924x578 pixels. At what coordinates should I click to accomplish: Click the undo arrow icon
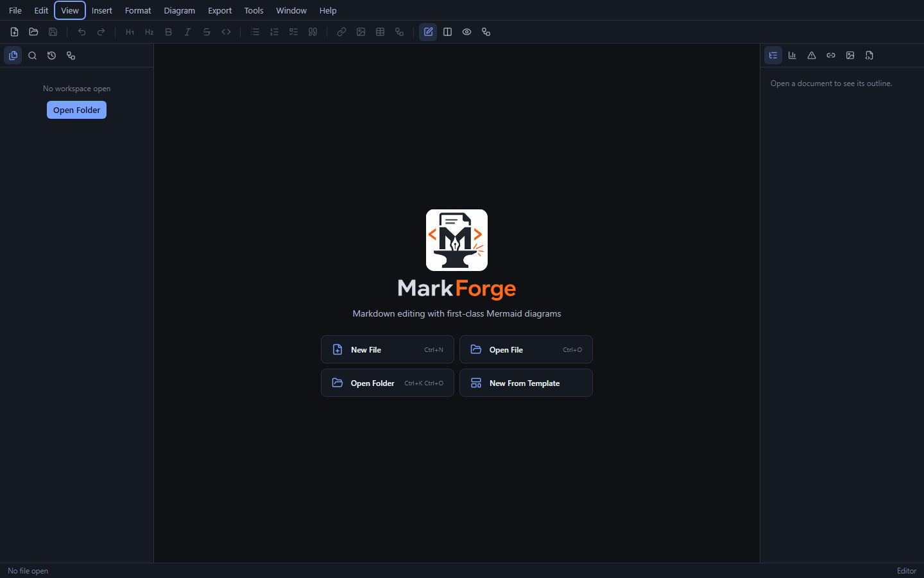click(81, 32)
